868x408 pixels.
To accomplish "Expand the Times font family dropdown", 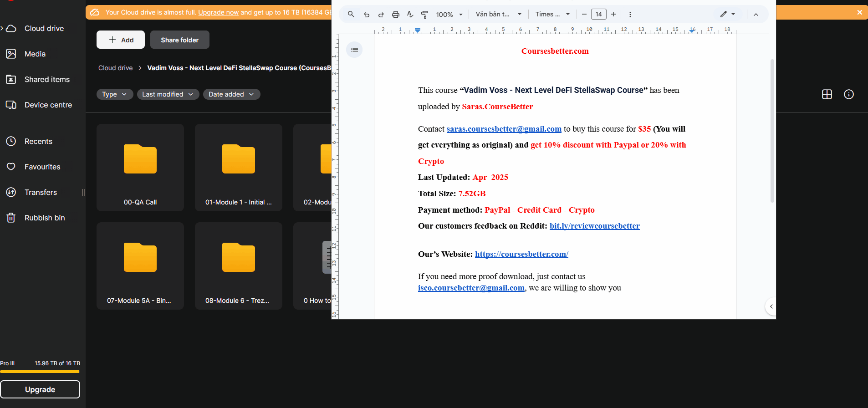I will [552, 15].
